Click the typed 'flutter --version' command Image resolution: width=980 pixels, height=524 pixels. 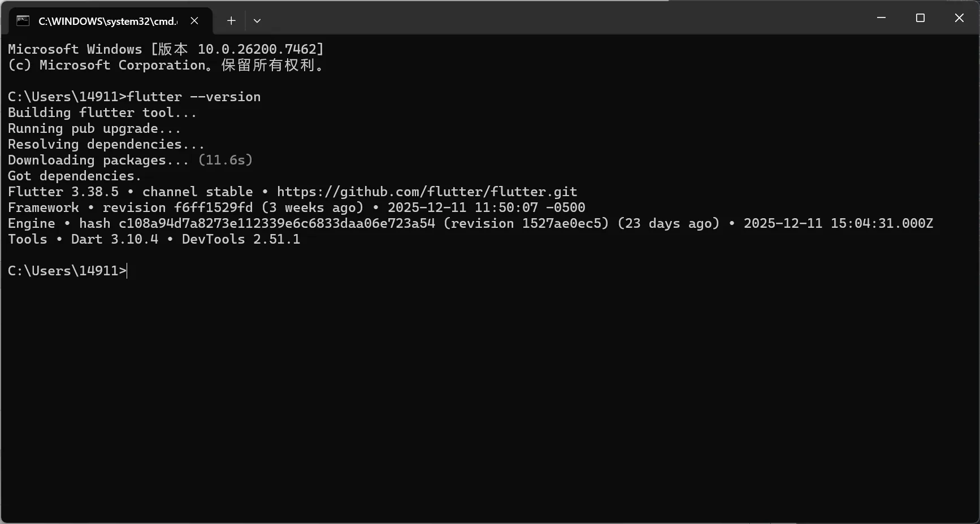[194, 97]
